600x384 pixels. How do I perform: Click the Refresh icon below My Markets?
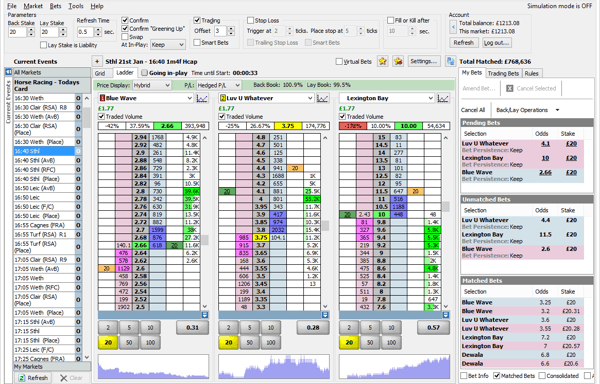22,378
